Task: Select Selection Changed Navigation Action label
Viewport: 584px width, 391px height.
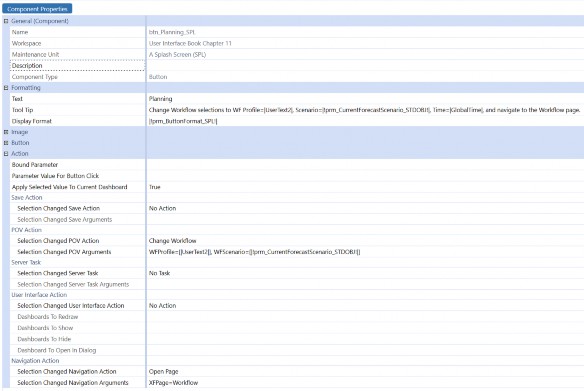Action: point(67,372)
